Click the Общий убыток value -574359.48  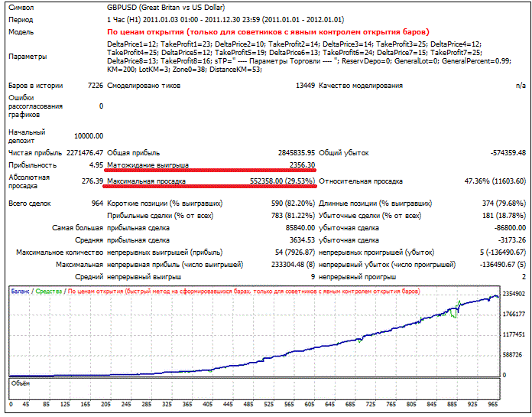pyautogui.click(x=508, y=153)
